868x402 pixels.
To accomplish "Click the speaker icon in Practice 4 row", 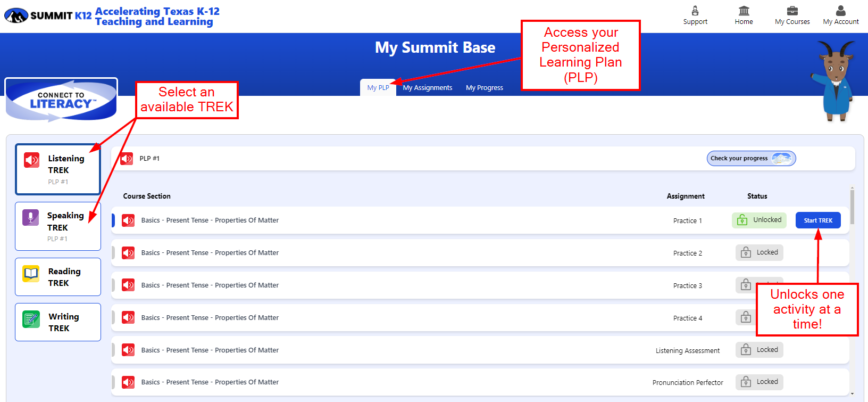I will (128, 318).
